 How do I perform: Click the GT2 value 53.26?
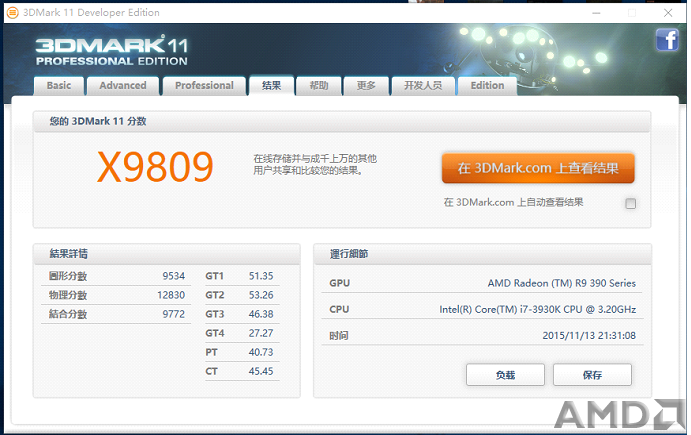261,295
